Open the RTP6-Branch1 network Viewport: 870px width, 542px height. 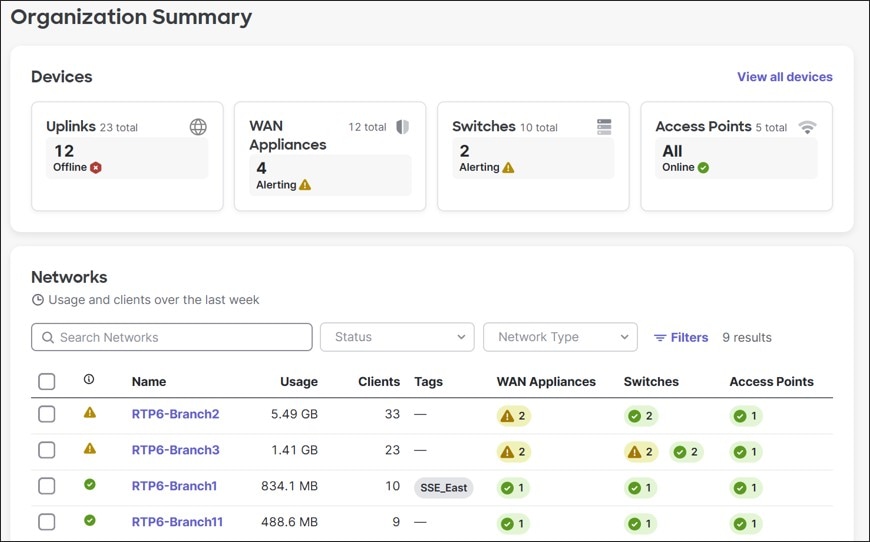click(174, 486)
